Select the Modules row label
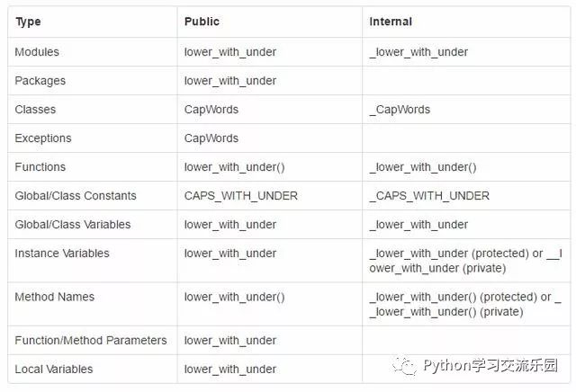 37,52
